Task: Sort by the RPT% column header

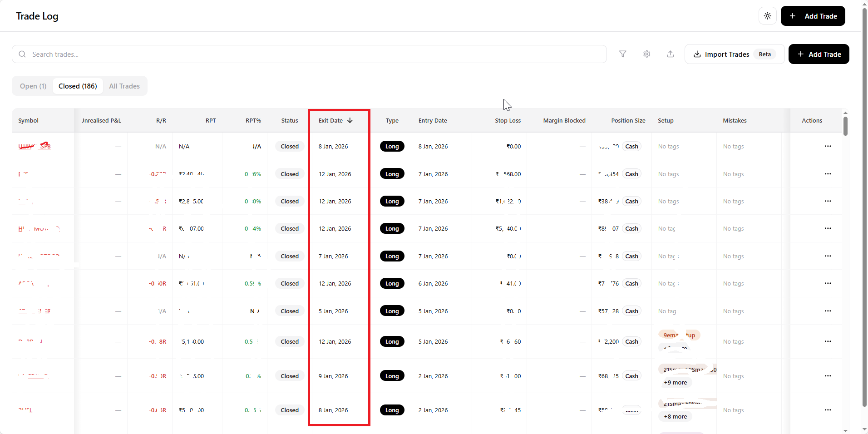Action: pyautogui.click(x=253, y=120)
